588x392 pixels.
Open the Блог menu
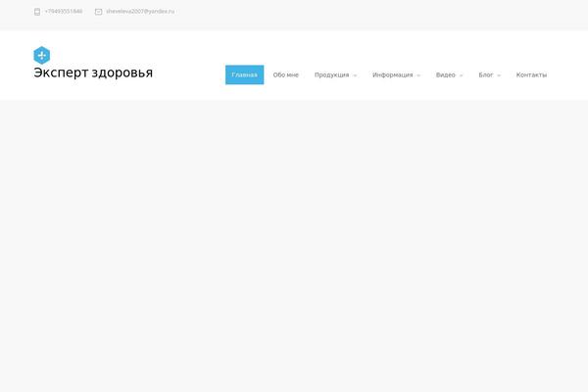coord(486,75)
